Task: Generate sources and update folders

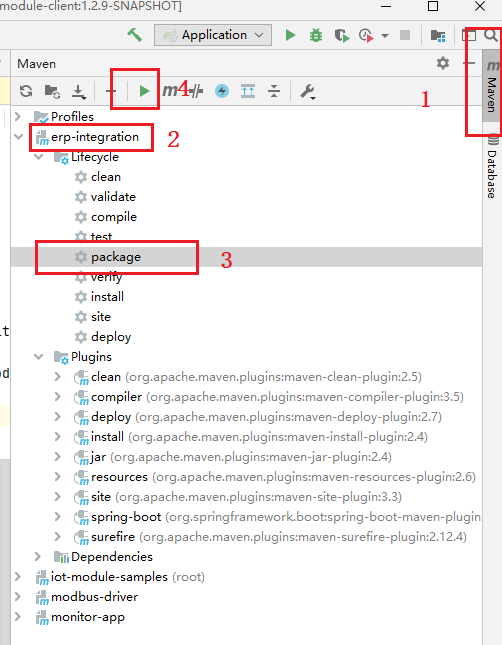Action: (x=52, y=91)
